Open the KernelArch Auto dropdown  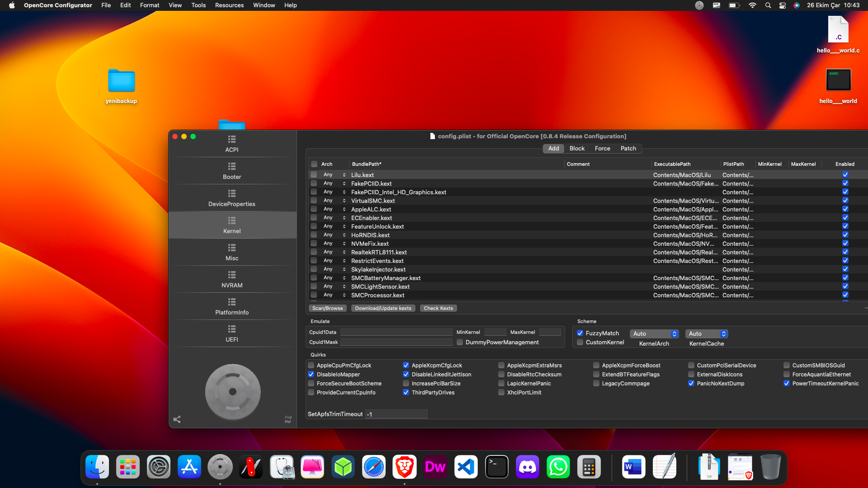tap(654, 333)
